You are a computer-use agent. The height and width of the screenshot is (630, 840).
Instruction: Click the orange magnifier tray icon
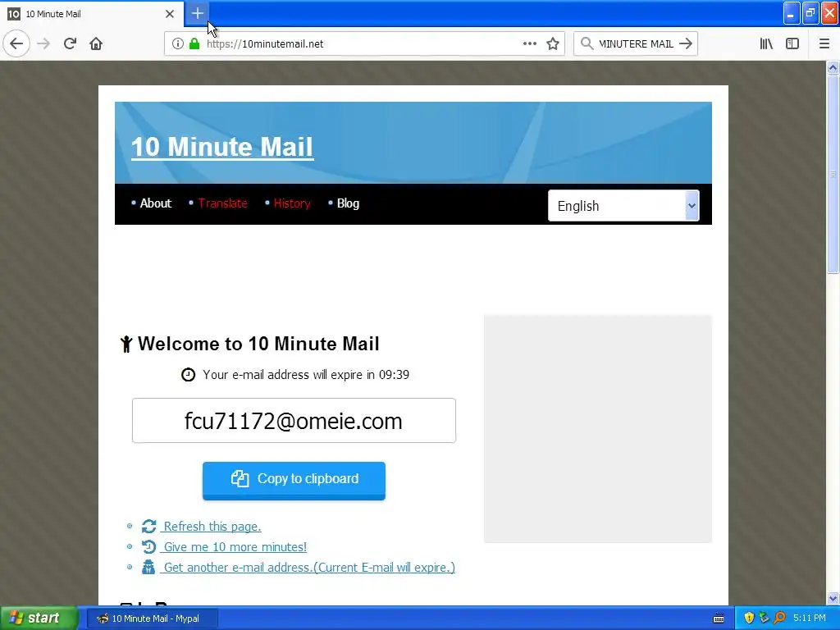tap(779, 619)
